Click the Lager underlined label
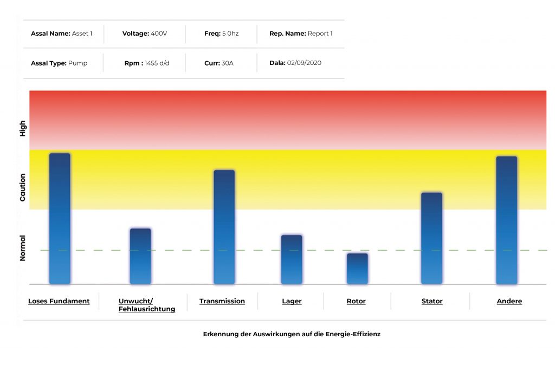This screenshot has height=392, width=555. [x=292, y=301]
